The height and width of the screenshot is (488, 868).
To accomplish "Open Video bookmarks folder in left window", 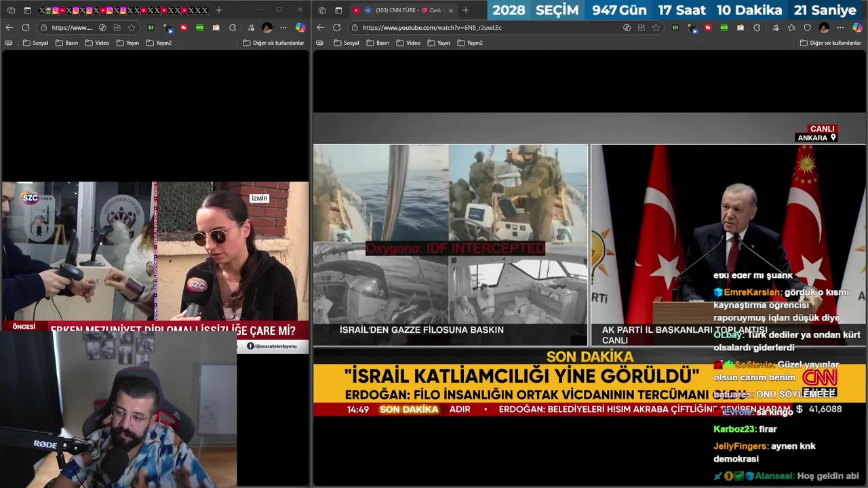I will pos(97,43).
